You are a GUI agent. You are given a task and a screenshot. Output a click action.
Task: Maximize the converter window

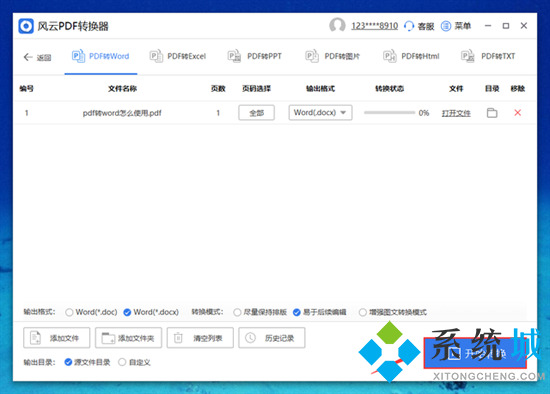506,26
